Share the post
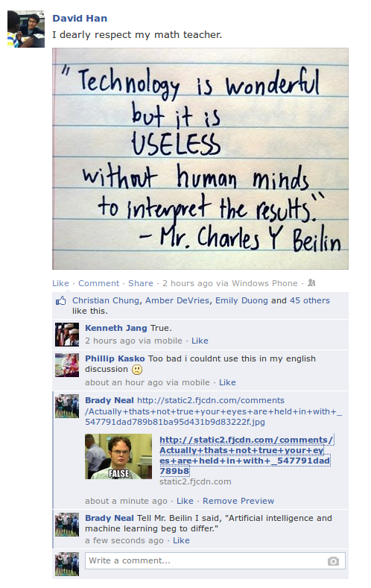371x588 pixels. [x=141, y=283]
